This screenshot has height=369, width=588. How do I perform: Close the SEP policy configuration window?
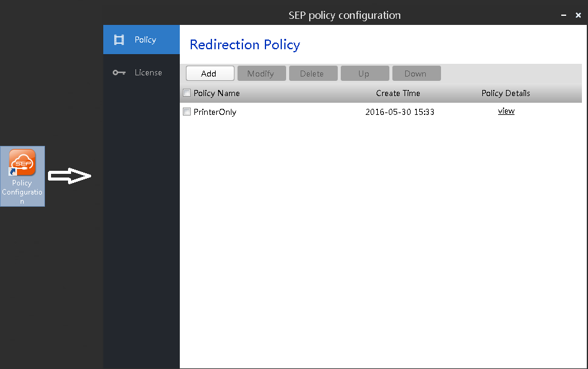point(578,15)
